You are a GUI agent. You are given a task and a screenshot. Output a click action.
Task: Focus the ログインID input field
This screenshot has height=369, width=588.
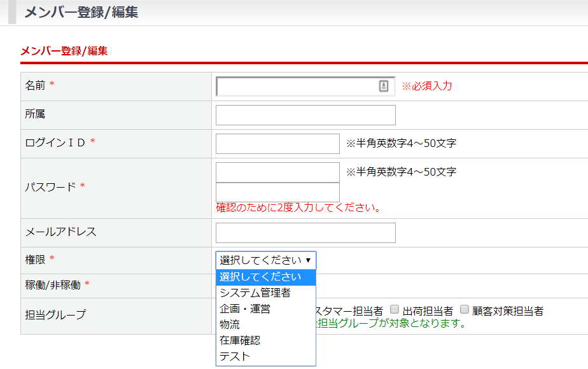coord(277,144)
